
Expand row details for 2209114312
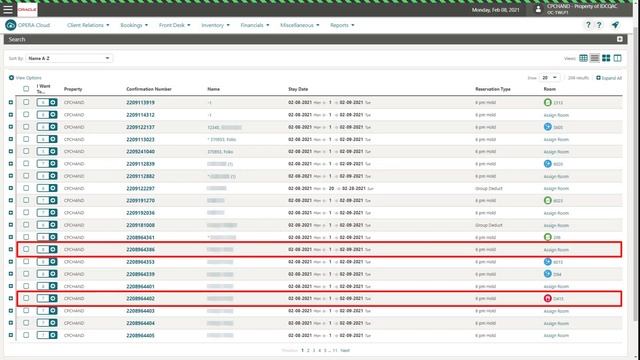[11, 115]
